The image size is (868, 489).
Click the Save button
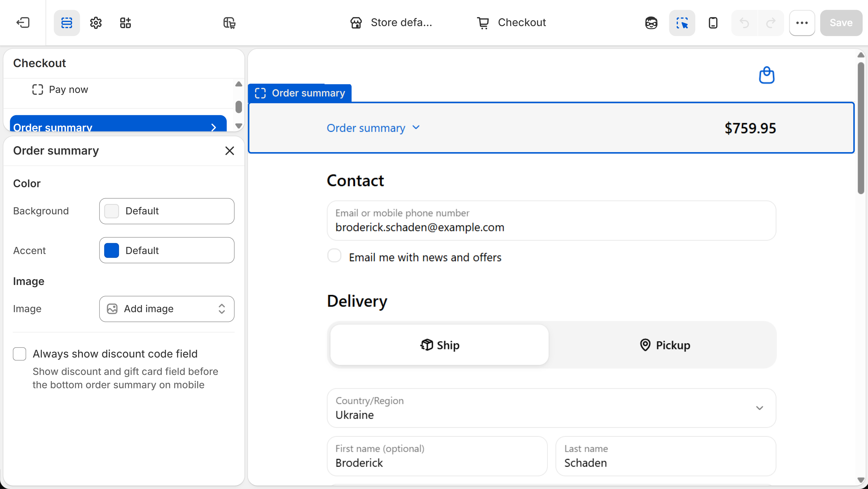[841, 23]
